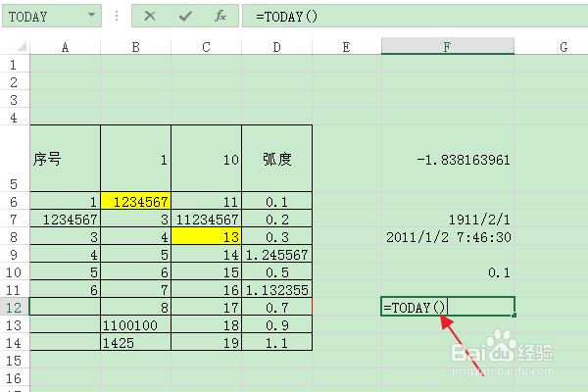Image resolution: width=588 pixels, height=392 pixels.
Task: Select column B header
Action: pyautogui.click(x=136, y=47)
